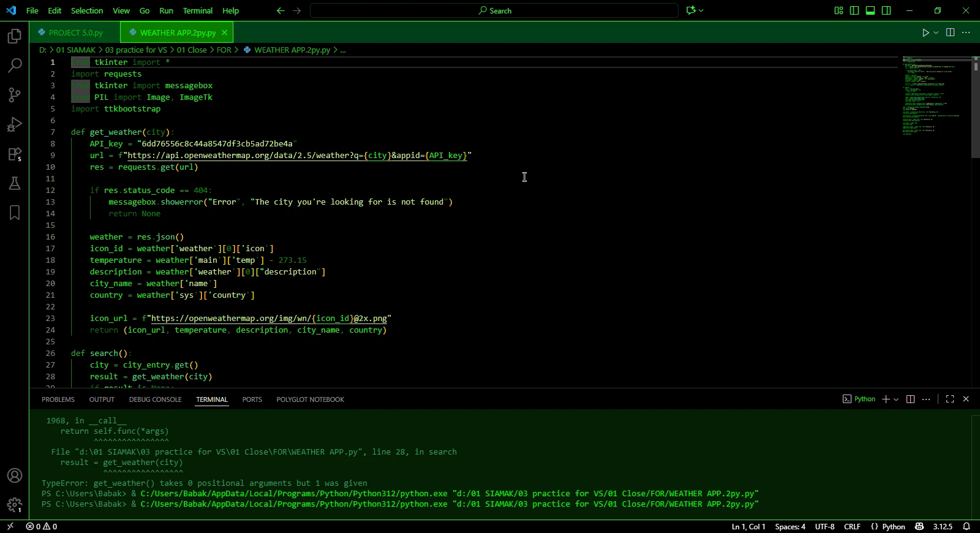Open the Terminal menu
Viewport: 980px width, 533px height.
click(x=197, y=10)
